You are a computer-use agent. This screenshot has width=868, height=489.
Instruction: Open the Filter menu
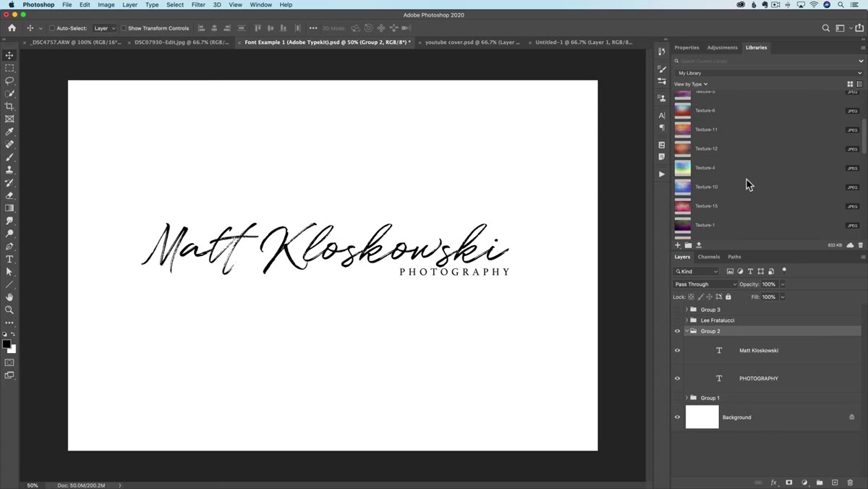[198, 5]
